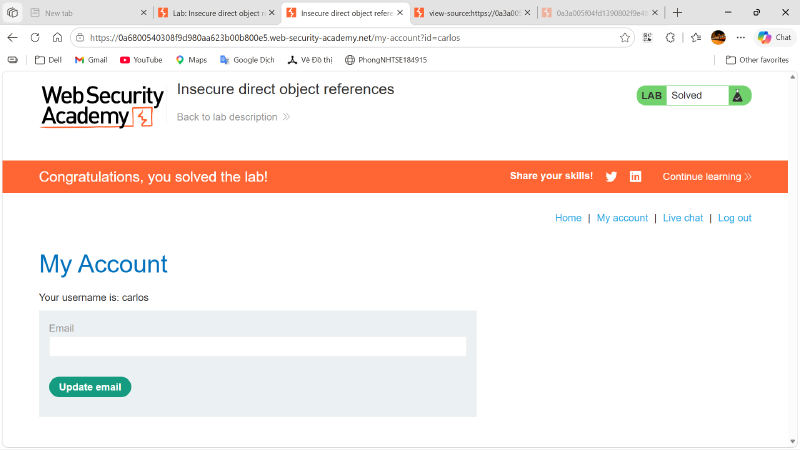Open the YouTube bookmark
The width and height of the screenshot is (800, 450).
coord(141,60)
